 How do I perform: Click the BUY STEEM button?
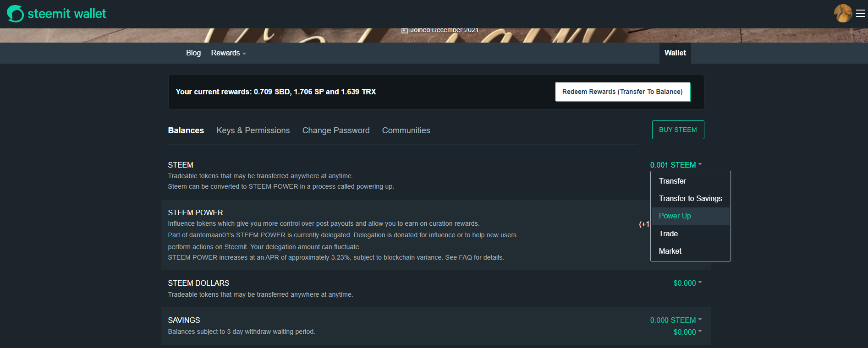coord(678,130)
